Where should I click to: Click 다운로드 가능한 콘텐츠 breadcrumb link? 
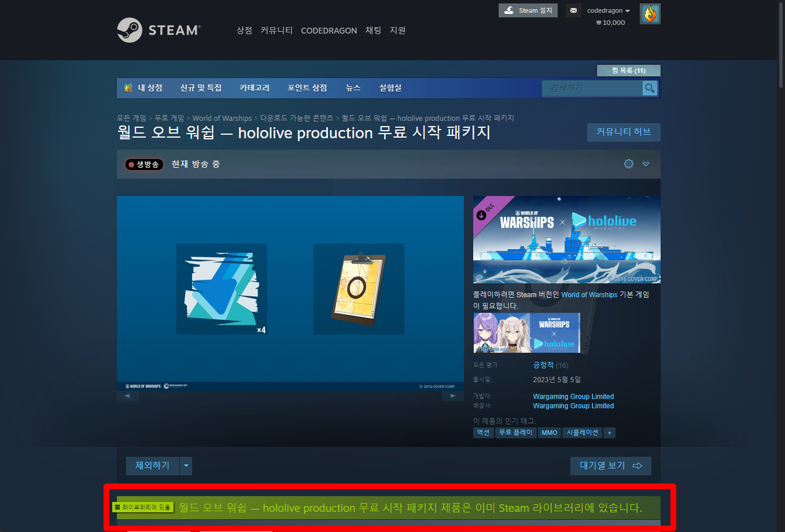click(297, 118)
